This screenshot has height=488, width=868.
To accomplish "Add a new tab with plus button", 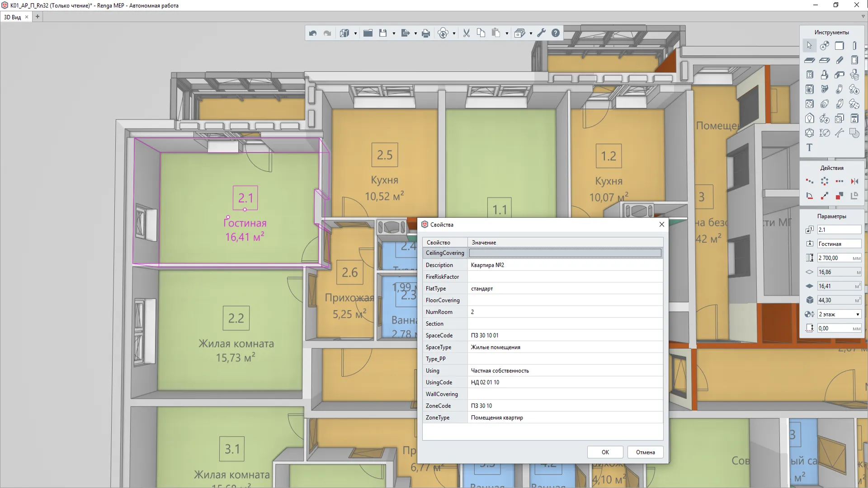I will coord(38,17).
